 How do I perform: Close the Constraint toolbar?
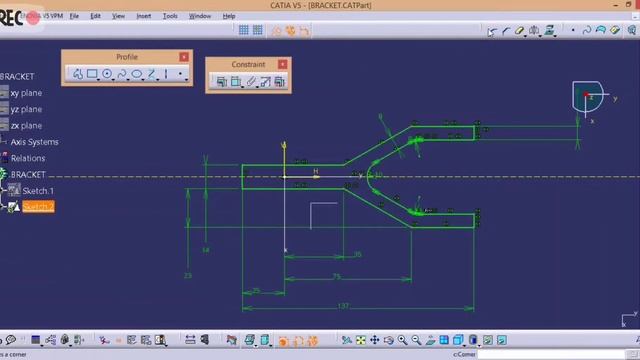pos(282,64)
